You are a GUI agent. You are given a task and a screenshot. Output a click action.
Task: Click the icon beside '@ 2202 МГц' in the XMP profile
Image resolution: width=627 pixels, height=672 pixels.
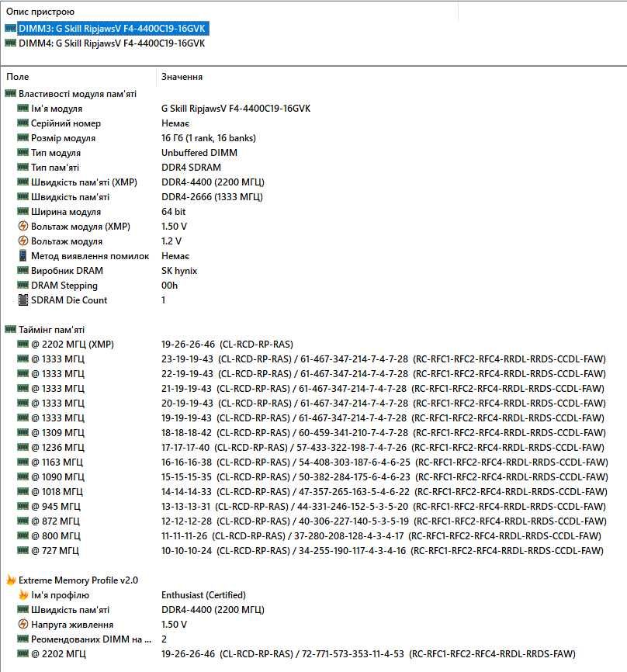pyautogui.click(x=23, y=653)
